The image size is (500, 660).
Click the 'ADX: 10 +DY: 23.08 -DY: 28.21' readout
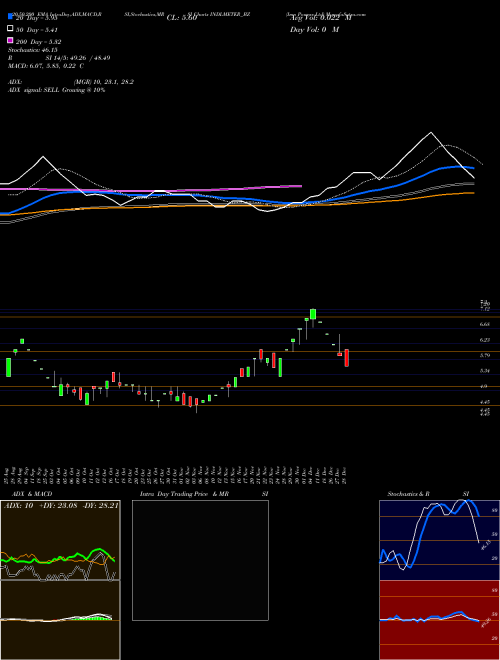point(61,506)
